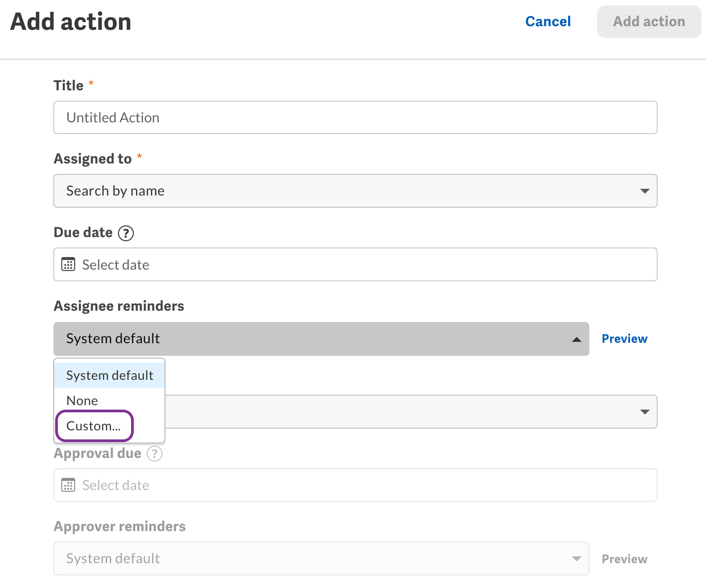This screenshot has height=588, width=706.
Task: Click the Cancel link
Action: 548,22
